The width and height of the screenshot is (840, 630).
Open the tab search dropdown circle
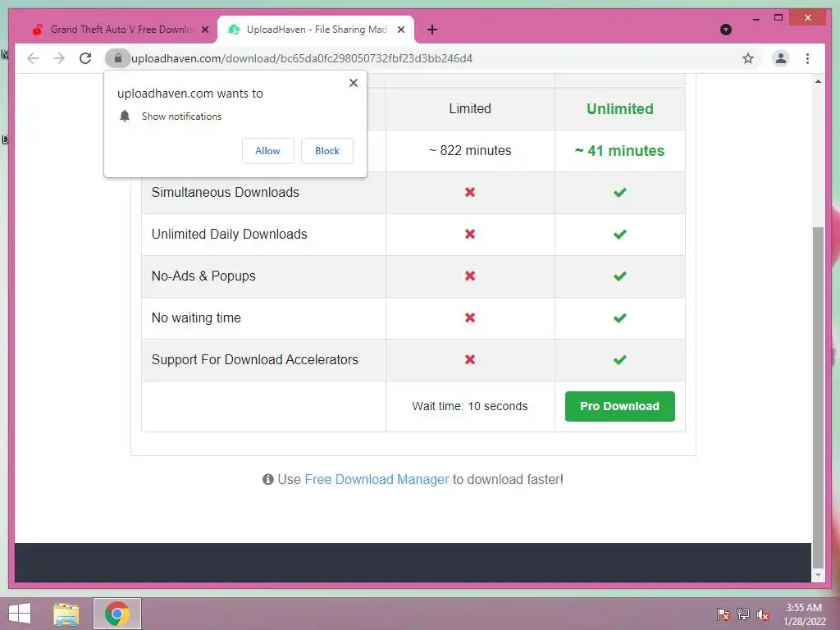pos(726,30)
